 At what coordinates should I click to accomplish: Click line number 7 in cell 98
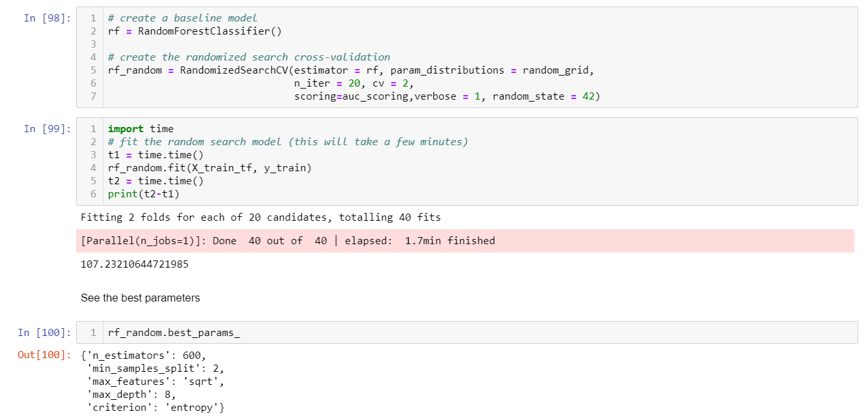92,96
